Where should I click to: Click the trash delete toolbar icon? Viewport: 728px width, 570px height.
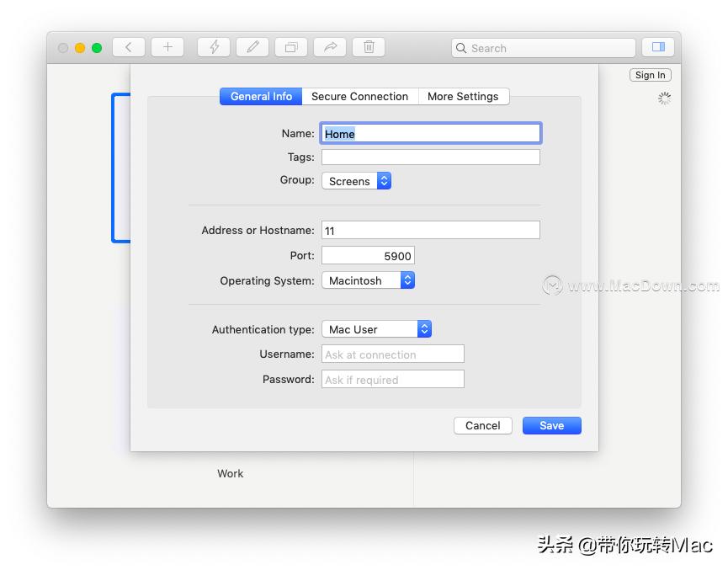[369, 47]
